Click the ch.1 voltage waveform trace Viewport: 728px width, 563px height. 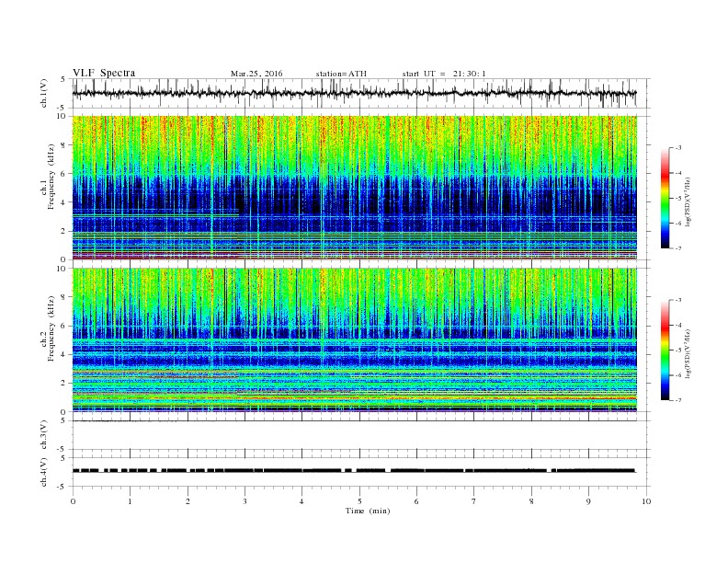[x=354, y=93]
